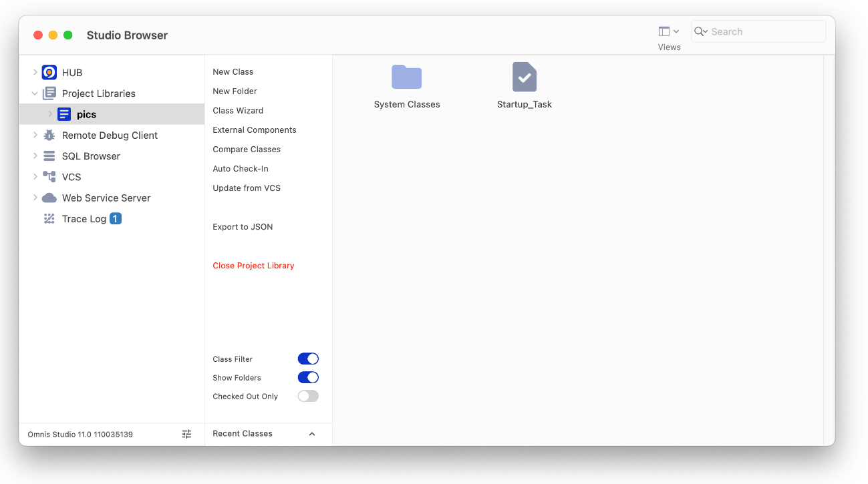Image resolution: width=868 pixels, height=484 pixels.
Task: Expand the Web Service Server node
Action: (x=35, y=198)
